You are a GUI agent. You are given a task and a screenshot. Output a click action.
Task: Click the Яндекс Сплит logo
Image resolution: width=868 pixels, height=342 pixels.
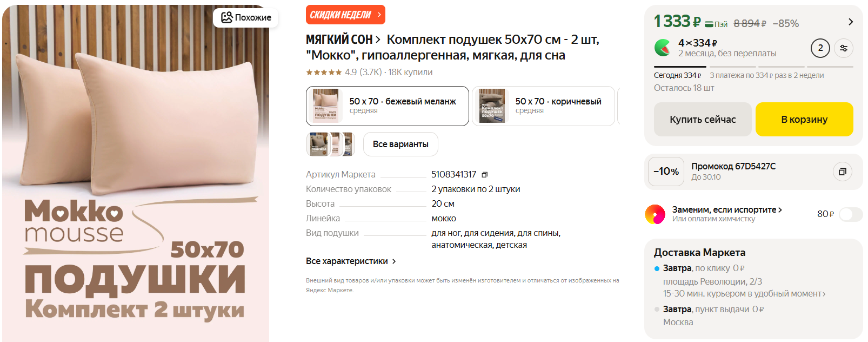(x=663, y=48)
